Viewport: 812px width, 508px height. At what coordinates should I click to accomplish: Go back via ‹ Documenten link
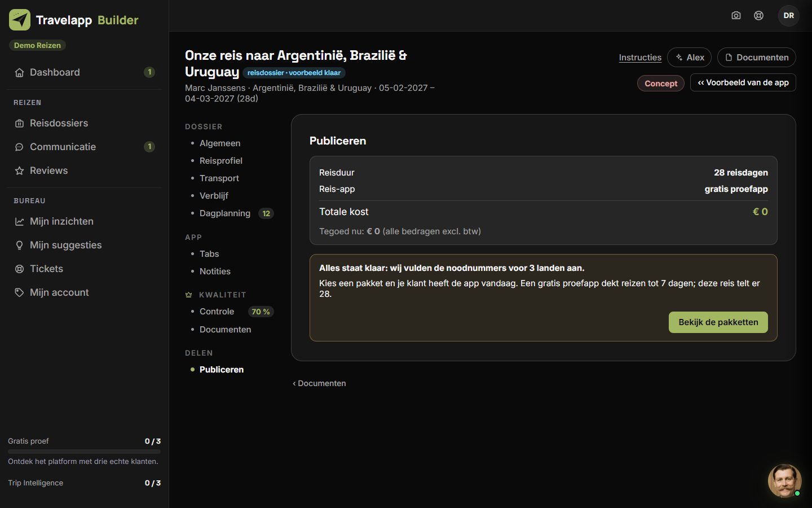click(319, 383)
